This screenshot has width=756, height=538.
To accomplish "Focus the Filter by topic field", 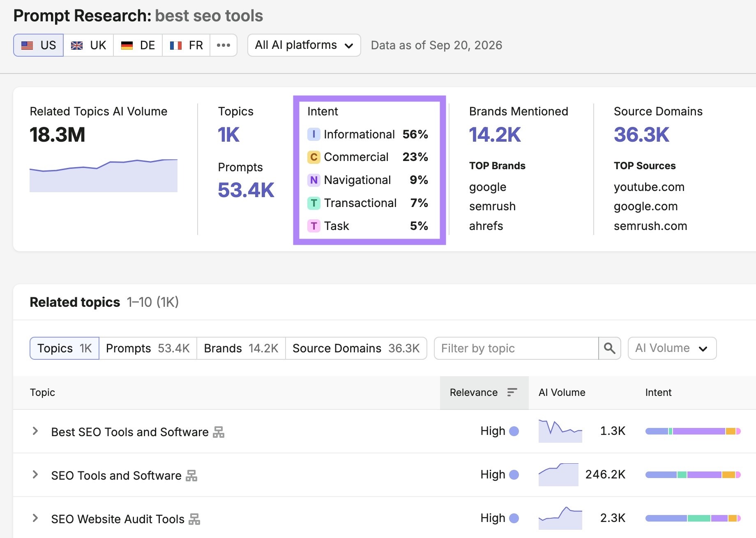I will 516,348.
